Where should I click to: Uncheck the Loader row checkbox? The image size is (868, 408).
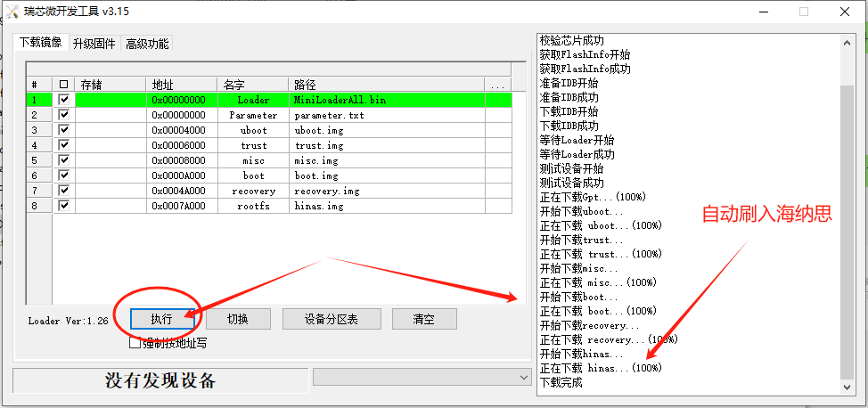tap(63, 100)
